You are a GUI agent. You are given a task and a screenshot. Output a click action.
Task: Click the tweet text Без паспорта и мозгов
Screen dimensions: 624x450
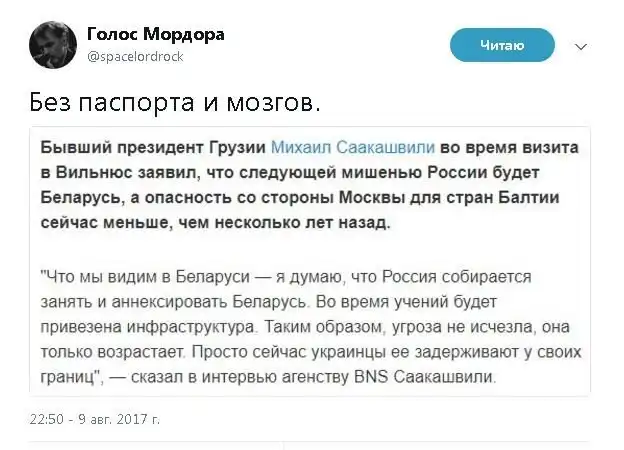pos(173,102)
